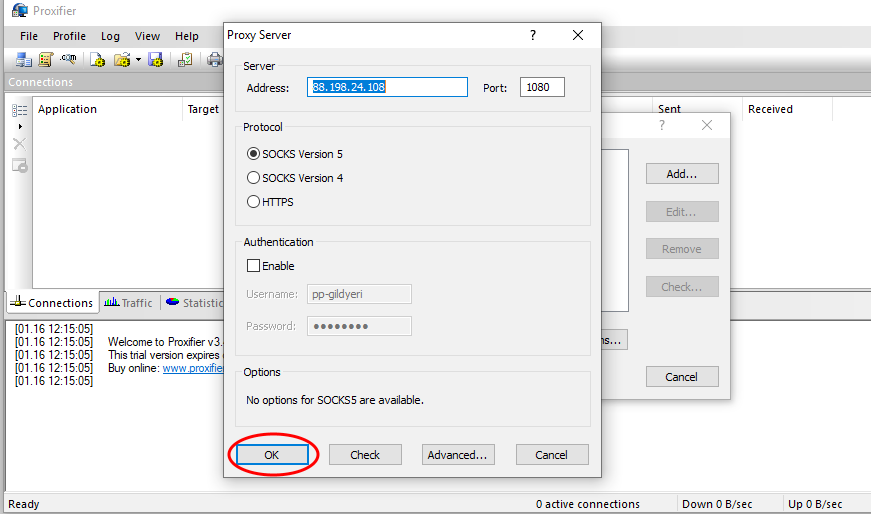Tick the Authentication Enable checkbox
This screenshot has height=514, width=871.
(x=254, y=266)
